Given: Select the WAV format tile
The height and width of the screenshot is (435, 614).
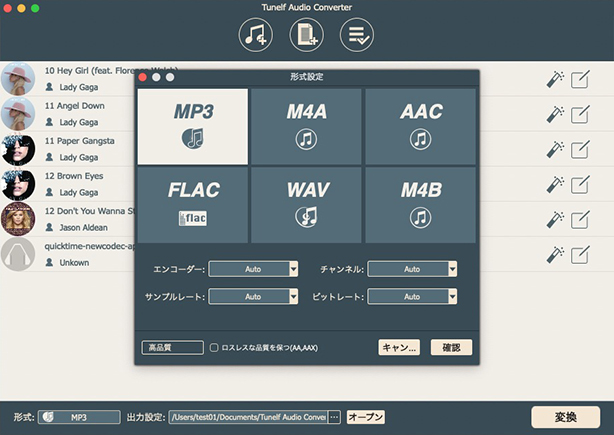Looking at the screenshot, I should point(306,205).
